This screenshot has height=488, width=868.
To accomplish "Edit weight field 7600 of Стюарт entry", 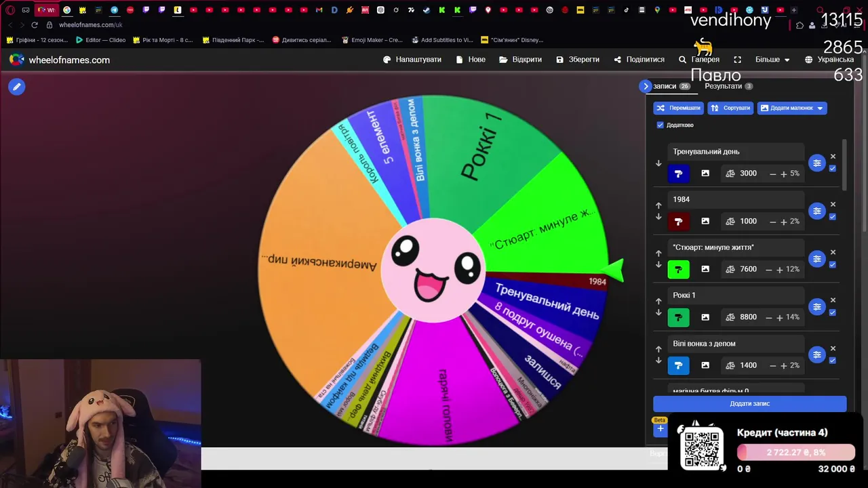I will [x=749, y=269].
